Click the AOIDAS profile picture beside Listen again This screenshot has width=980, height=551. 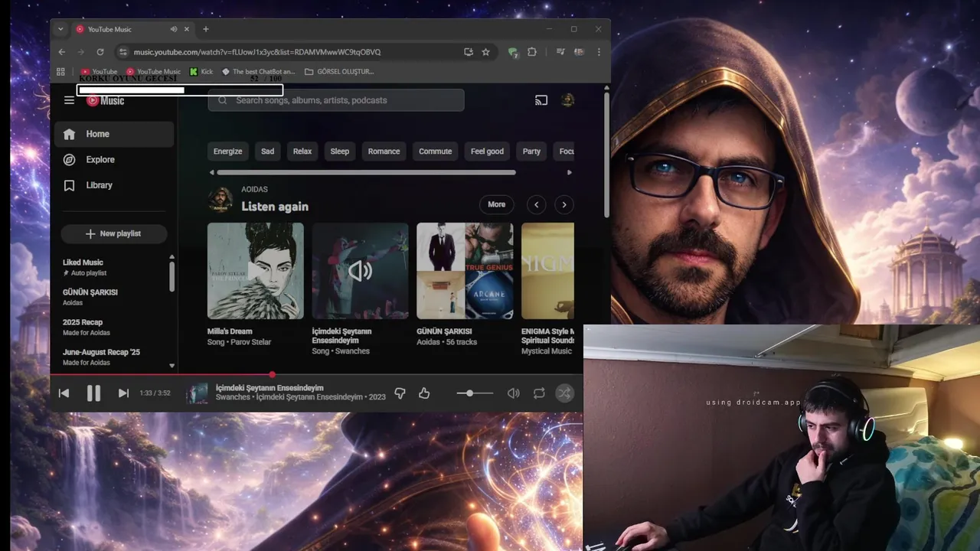[x=220, y=199]
